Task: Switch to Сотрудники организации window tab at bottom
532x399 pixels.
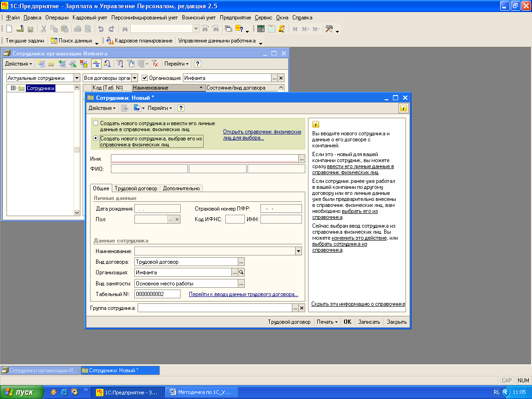Action: (40, 370)
